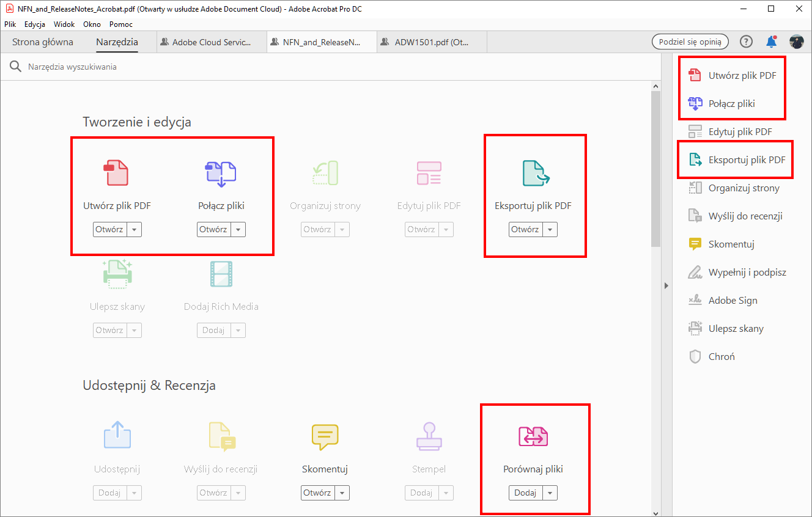812x517 pixels.
Task: Expand dropdown arrow under Skomentuj
Action: (x=342, y=493)
